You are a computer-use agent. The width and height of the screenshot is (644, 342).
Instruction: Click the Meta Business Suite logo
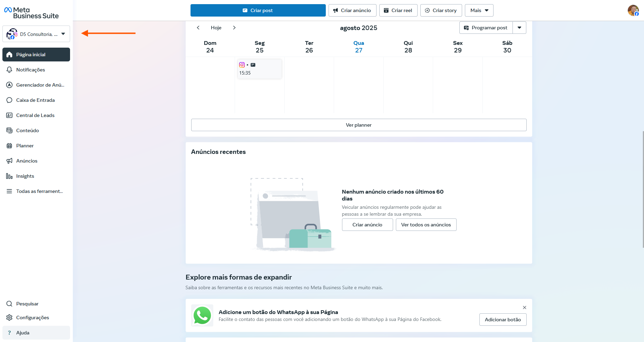pos(31,13)
